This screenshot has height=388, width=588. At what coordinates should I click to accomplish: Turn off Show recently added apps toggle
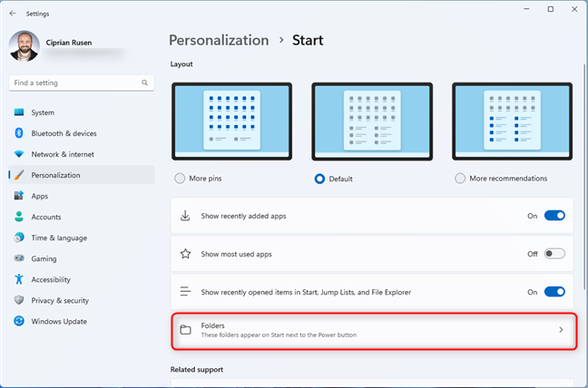[554, 216]
